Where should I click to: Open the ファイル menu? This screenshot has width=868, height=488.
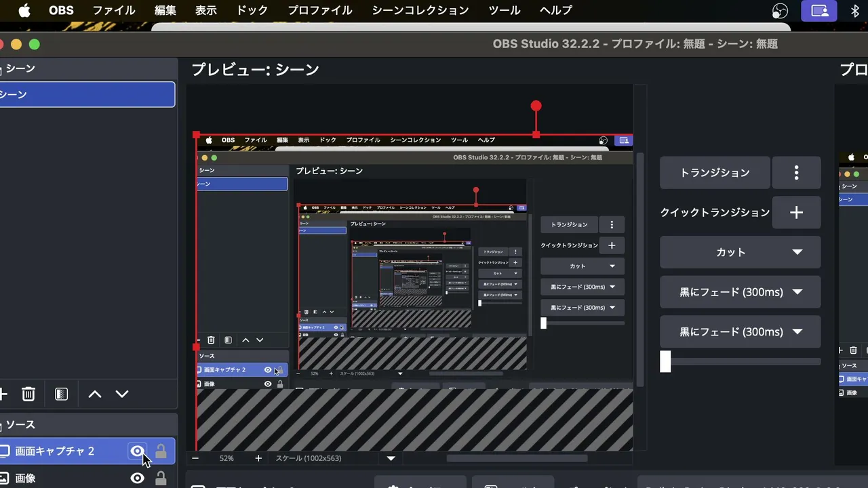click(x=114, y=11)
